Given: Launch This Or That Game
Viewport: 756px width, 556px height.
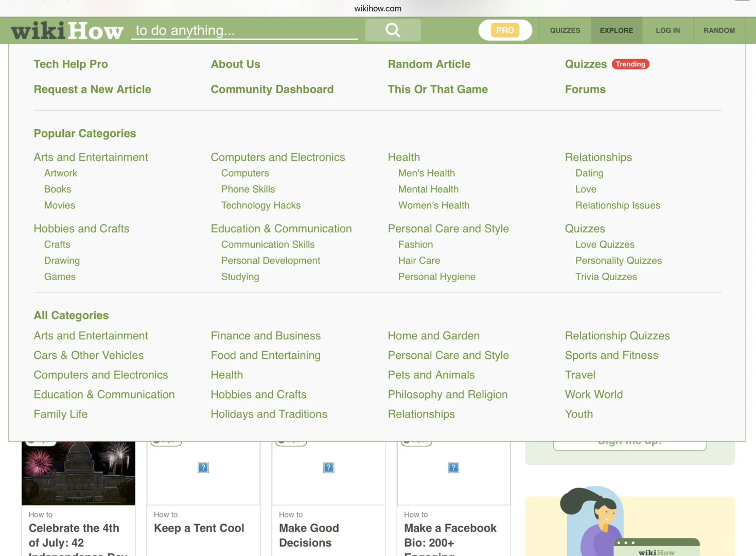Looking at the screenshot, I should coord(438,90).
